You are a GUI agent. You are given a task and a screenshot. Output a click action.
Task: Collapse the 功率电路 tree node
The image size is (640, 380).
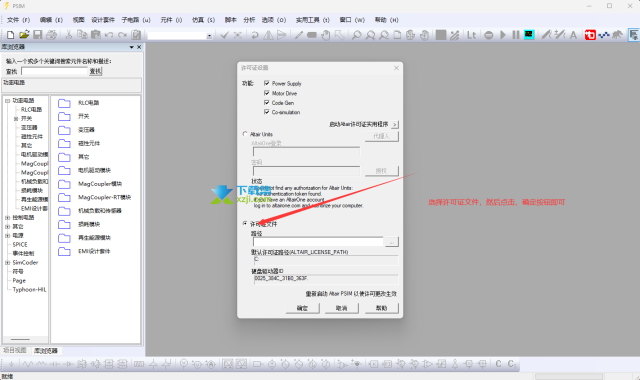coord(7,100)
